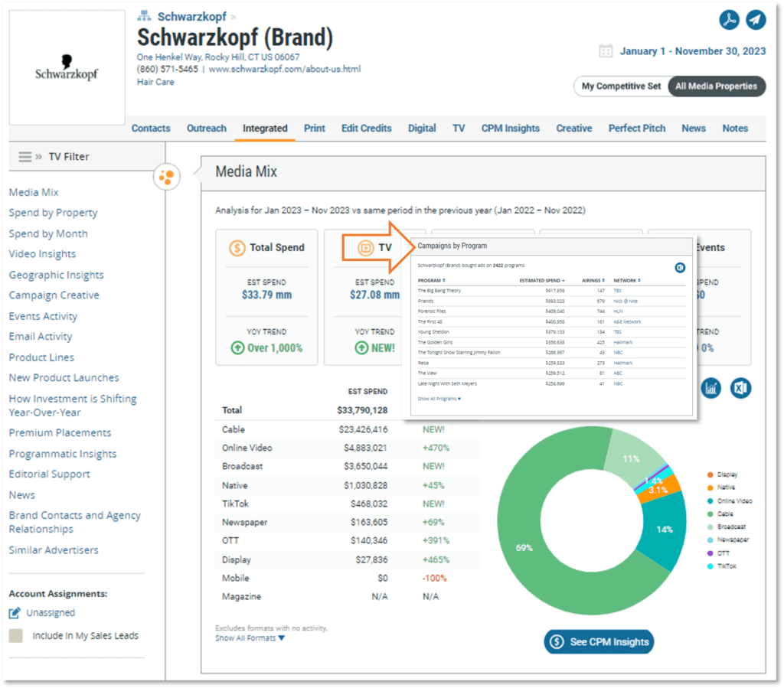Screen dimensions: 784x688
Task: Click the Unassigned account assignment link
Action: pyautogui.click(x=51, y=613)
